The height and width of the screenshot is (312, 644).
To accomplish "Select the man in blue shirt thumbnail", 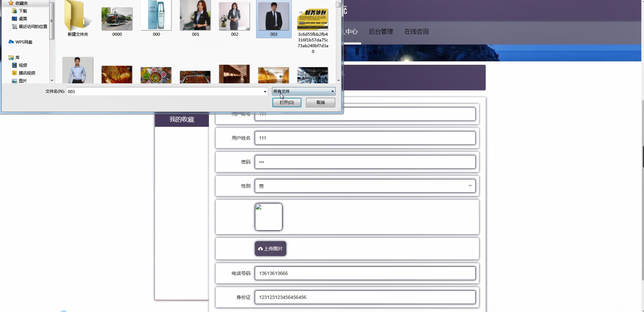I will 78,70.
